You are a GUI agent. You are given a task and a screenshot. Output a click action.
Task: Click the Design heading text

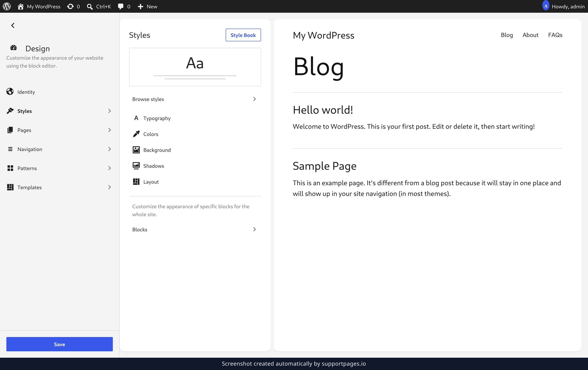38,49
